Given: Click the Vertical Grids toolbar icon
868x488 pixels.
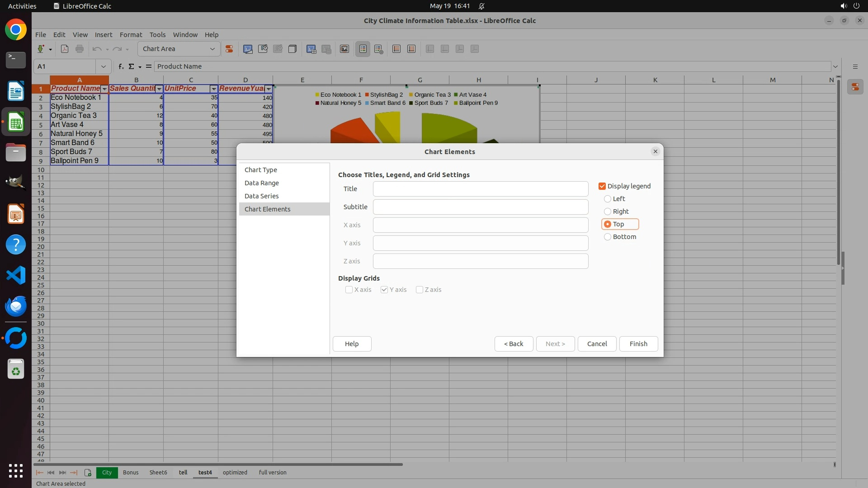Looking at the screenshot, I should (411, 49).
